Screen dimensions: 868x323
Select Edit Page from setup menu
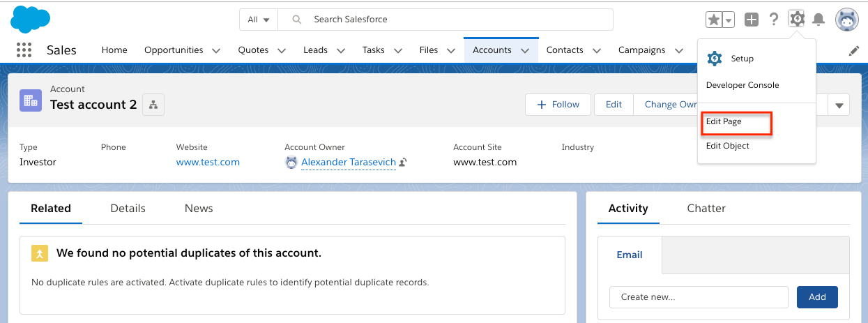pyautogui.click(x=724, y=121)
